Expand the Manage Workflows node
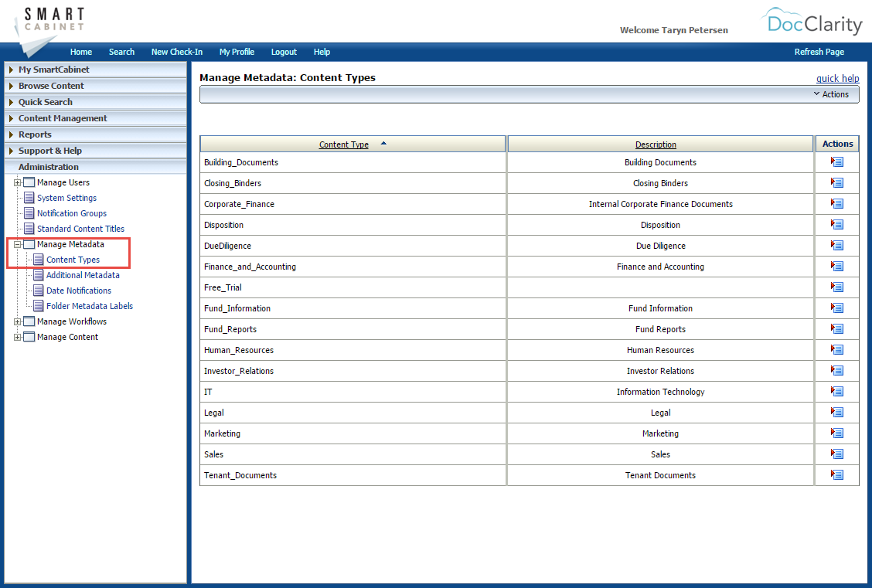The image size is (872, 588). coord(18,321)
